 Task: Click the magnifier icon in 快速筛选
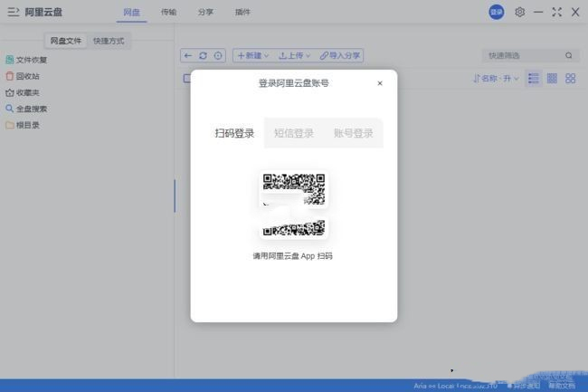point(569,55)
